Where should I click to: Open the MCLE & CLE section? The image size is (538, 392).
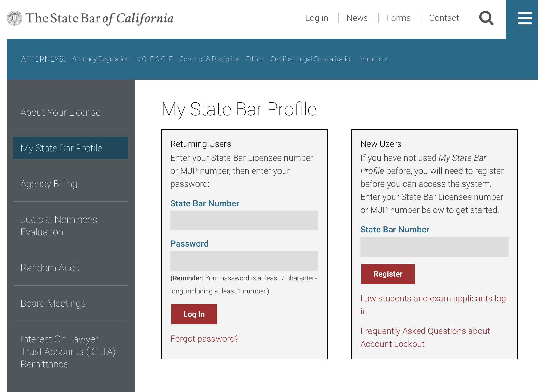tap(154, 59)
